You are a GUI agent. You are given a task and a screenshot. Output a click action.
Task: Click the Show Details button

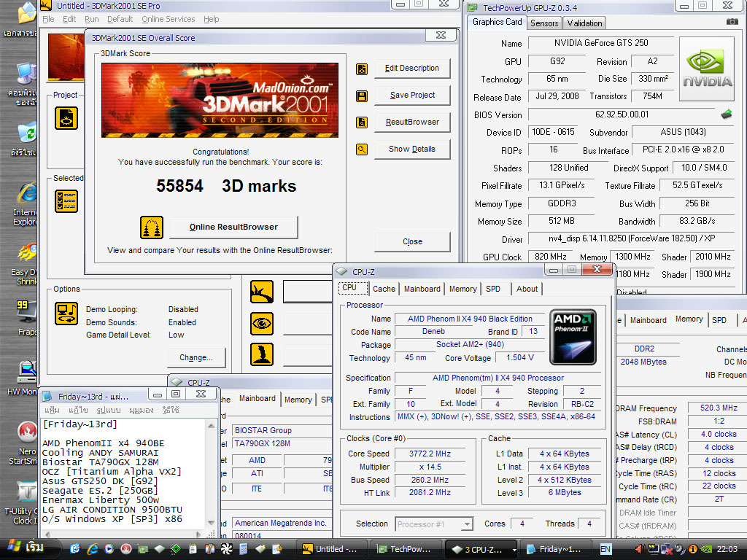412,149
